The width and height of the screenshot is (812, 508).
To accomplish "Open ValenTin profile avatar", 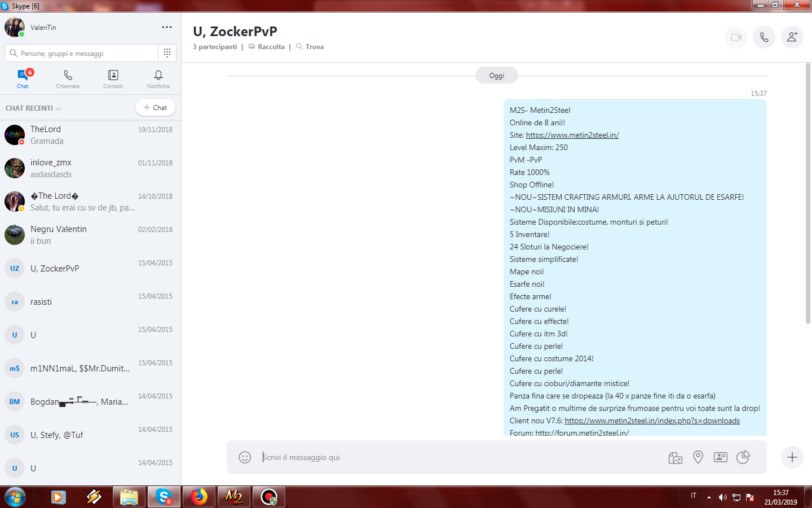I will click(x=15, y=27).
